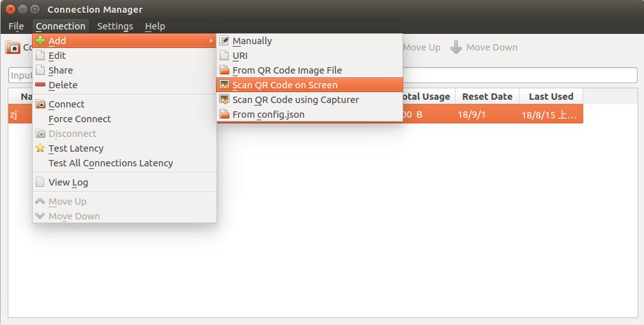
Task: Click the Connect icon in Connection menu
Action: [40, 104]
